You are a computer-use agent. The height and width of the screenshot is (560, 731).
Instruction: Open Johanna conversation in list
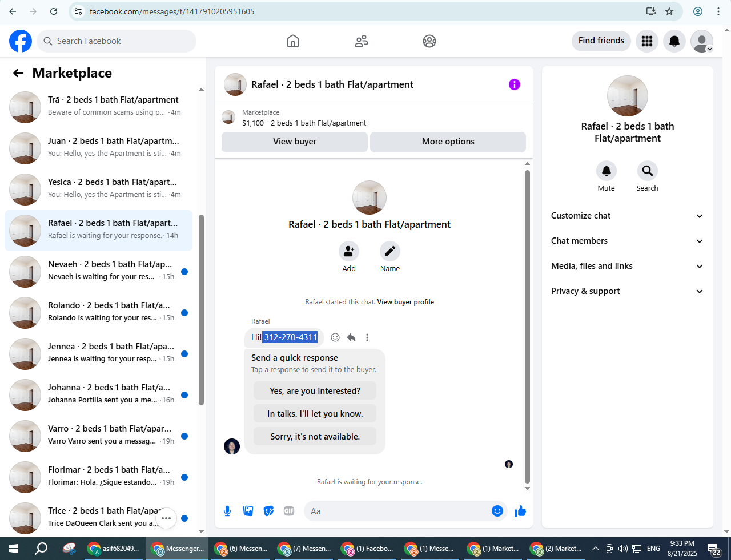[98, 394]
